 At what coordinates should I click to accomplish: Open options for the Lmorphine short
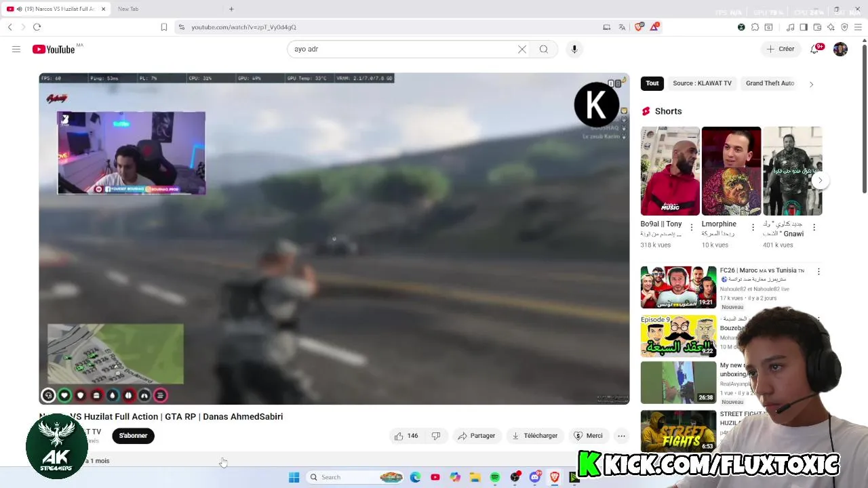[753, 227]
